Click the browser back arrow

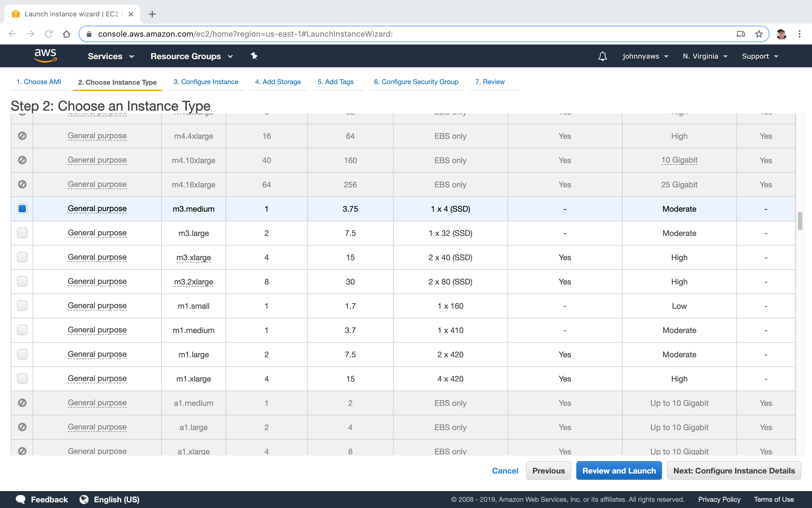click(13, 34)
